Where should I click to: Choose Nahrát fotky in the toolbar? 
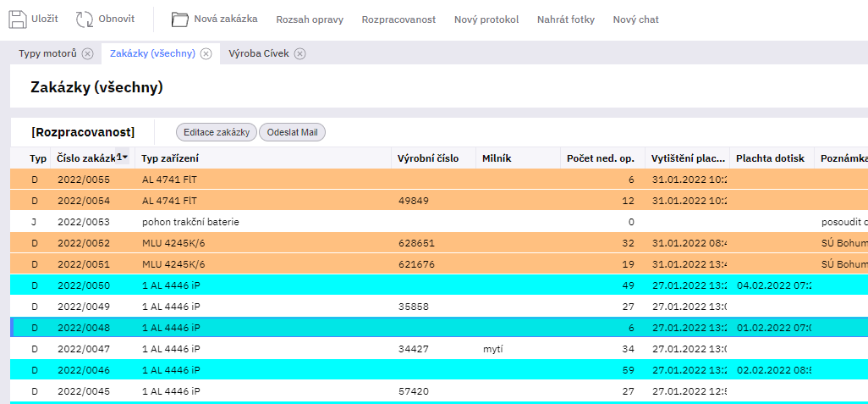(x=565, y=19)
